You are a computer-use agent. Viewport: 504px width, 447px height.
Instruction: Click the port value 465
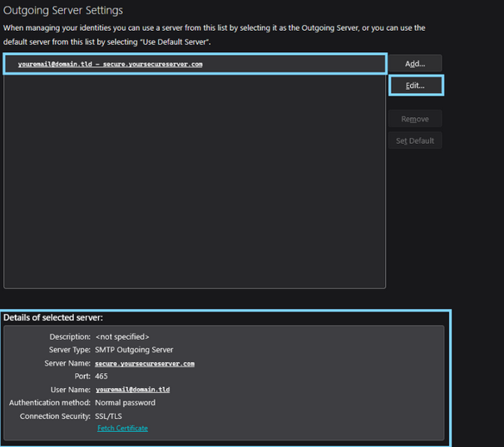[x=101, y=376]
